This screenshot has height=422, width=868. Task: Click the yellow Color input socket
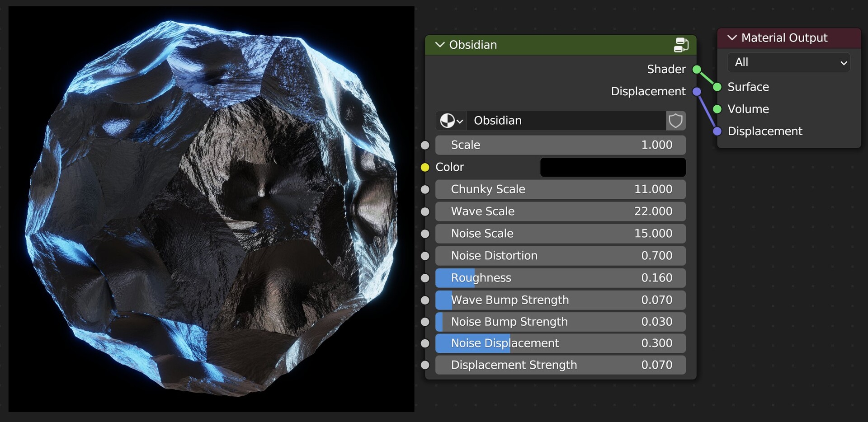pyautogui.click(x=425, y=167)
